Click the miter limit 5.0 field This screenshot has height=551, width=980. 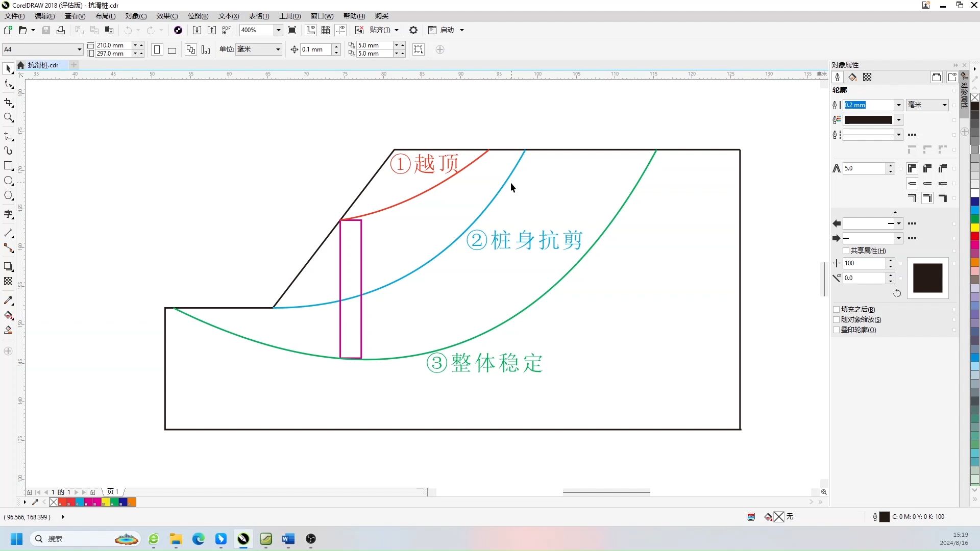865,168
